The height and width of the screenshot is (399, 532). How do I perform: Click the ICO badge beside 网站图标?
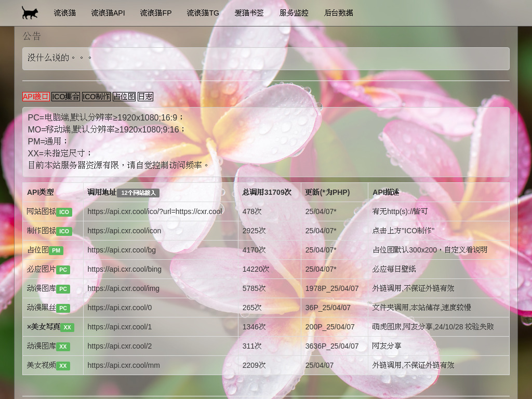point(64,212)
